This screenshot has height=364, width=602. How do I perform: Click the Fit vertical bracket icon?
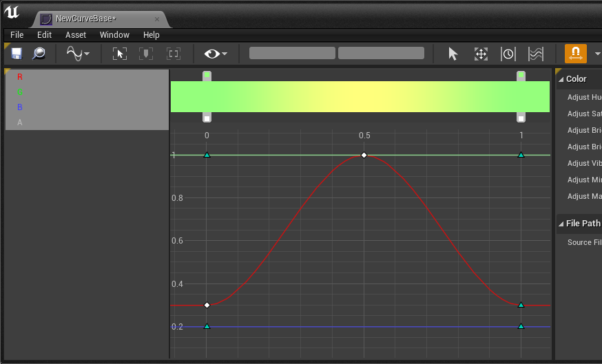(146, 54)
